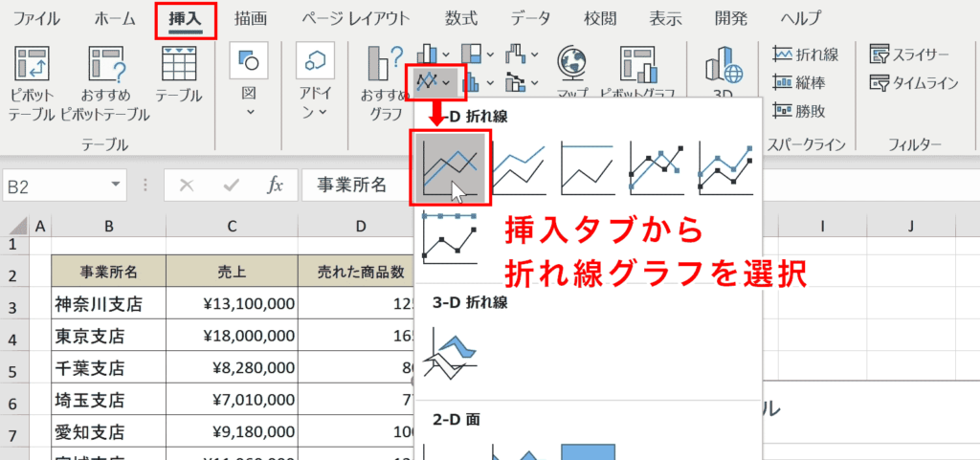
Task: Switch to the ページレイアウト tab
Action: click(x=356, y=19)
